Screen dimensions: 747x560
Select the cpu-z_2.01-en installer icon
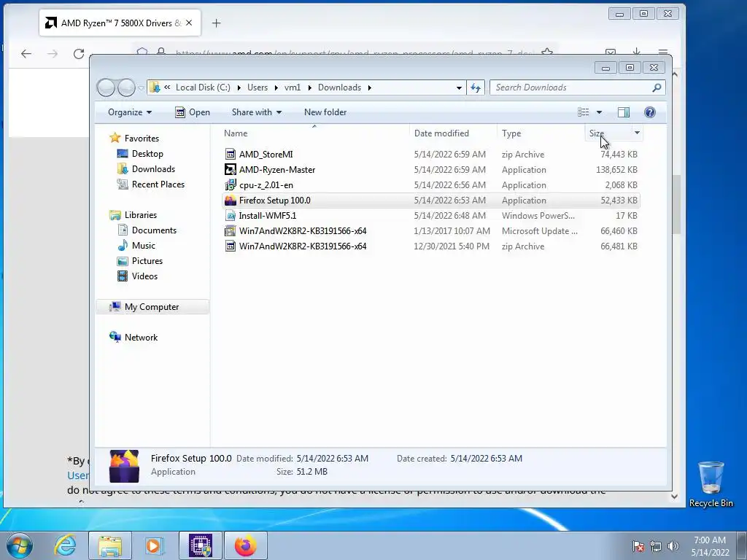pos(231,184)
